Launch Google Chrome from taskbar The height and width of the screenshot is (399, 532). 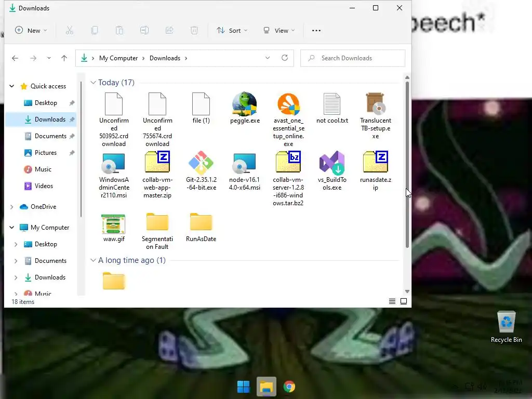tap(289, 387)
